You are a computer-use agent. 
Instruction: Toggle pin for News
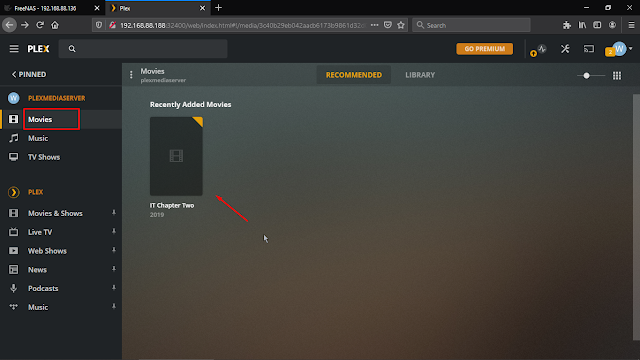(x=114, y=269)
